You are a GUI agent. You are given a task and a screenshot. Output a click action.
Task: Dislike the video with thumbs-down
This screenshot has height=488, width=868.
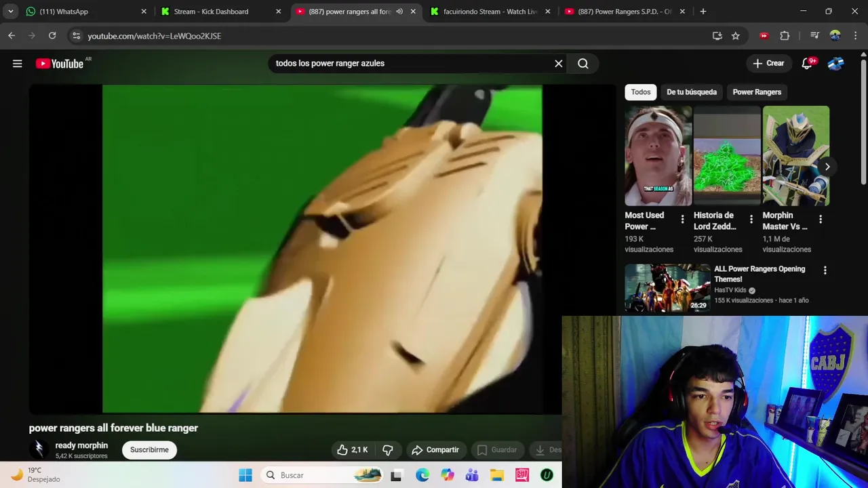click(388, 449)
